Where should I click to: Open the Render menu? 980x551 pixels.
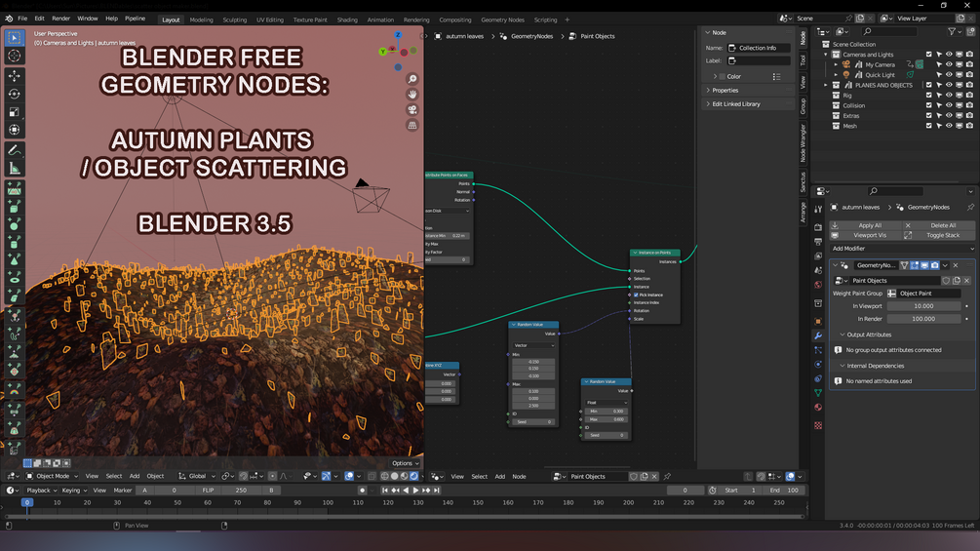point(60,19)
